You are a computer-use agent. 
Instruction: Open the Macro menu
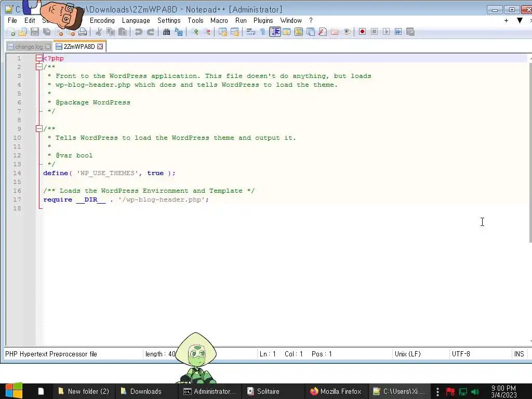[219, 20]
